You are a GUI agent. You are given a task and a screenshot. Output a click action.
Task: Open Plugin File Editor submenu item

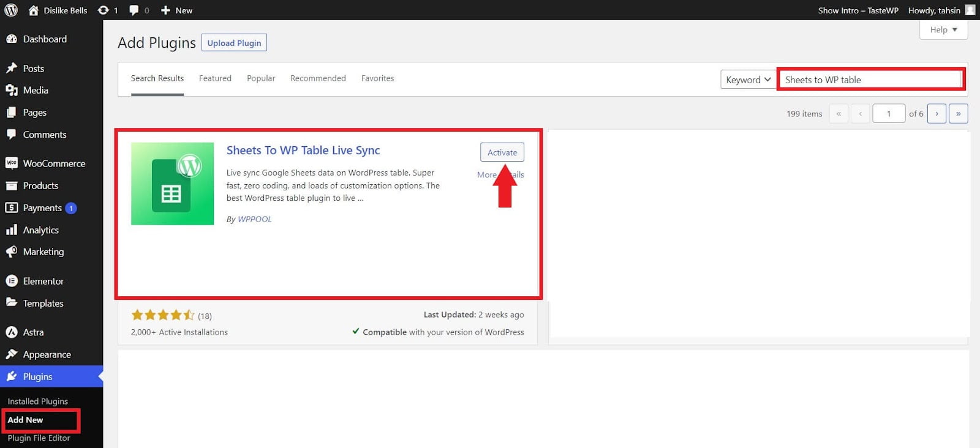39,438
